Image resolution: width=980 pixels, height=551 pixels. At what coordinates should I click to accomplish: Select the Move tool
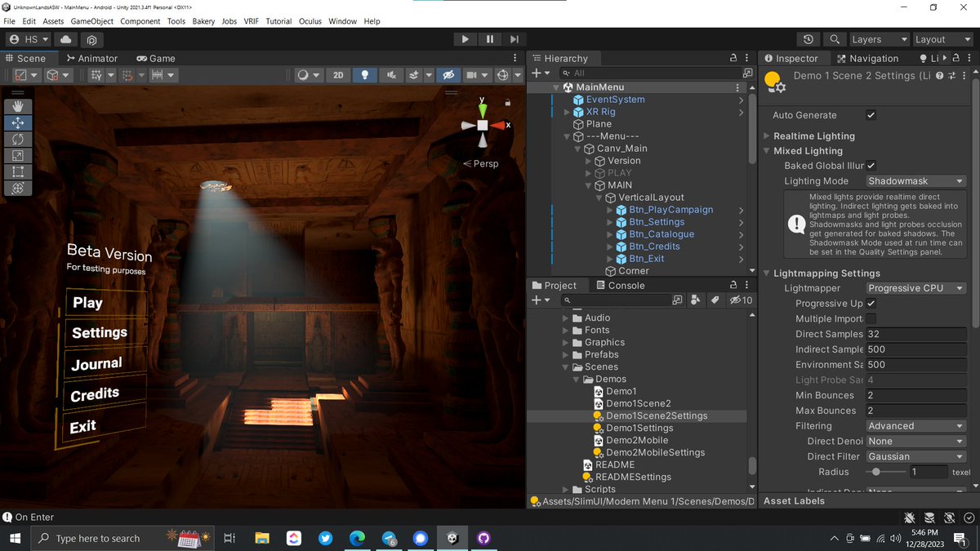pos(18,122)
